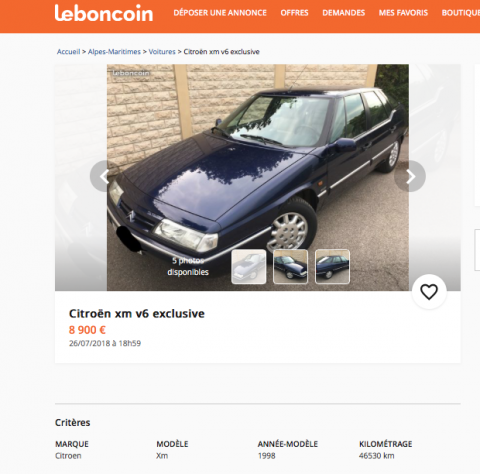Go to Accueil breadcrumb link
Image resolution: width=480 pixels, height=474 pixels.
click(x=68, y=52)
